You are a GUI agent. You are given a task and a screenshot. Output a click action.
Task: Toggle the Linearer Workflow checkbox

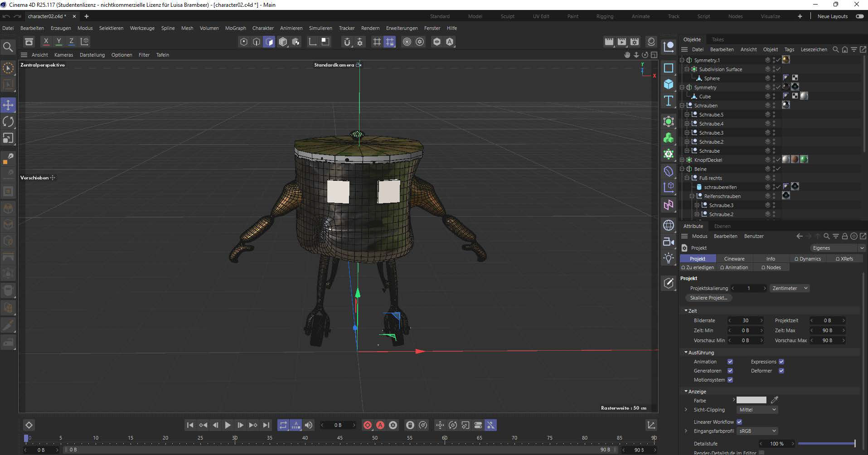pos(739,422)
